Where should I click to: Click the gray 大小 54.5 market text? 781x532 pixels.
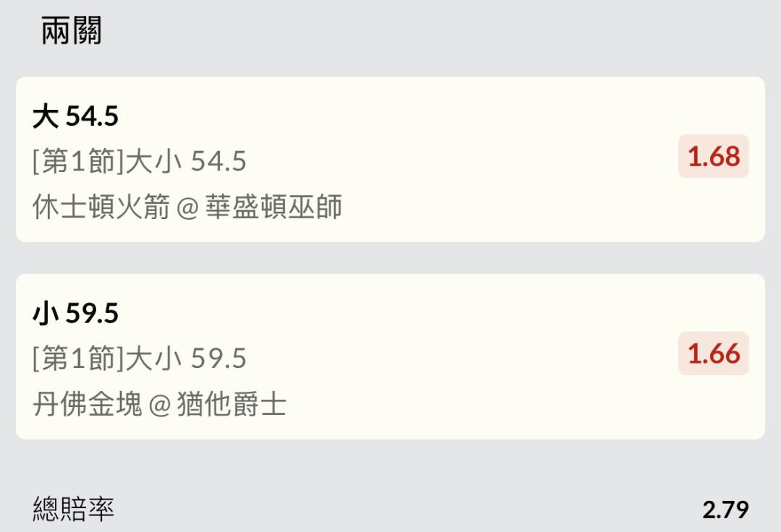187,162
